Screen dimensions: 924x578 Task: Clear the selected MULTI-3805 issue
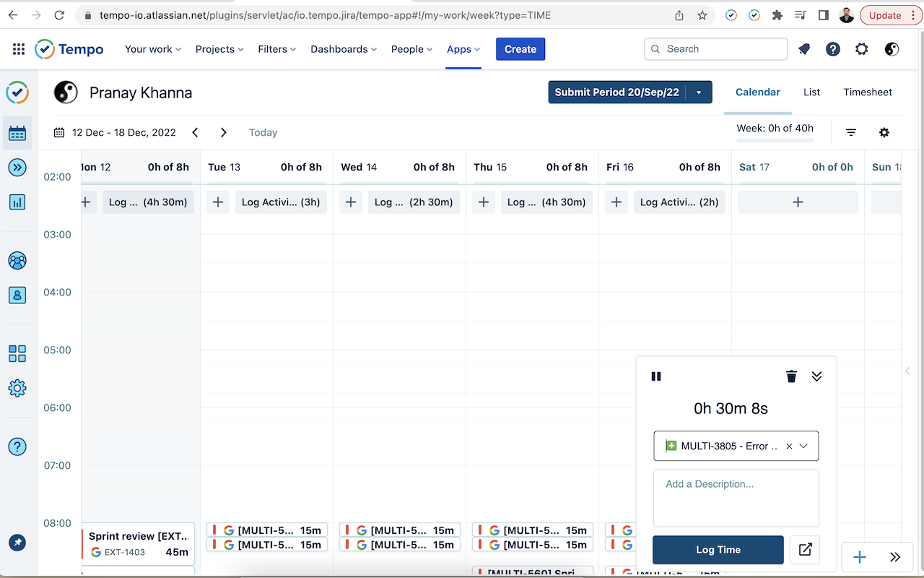click(x=789, y=447)
